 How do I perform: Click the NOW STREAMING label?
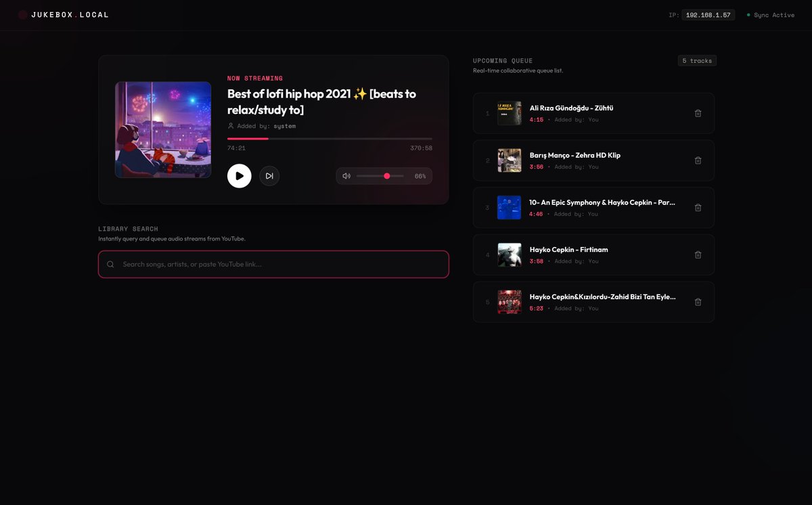coord(255,79)
